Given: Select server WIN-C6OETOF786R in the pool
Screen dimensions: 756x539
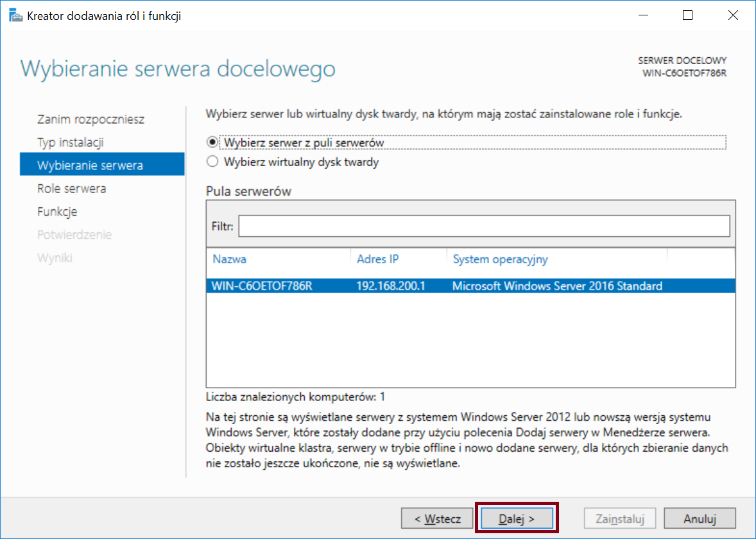Looking at the screenshot, I should pyautogui.click(x=470, y=286).
